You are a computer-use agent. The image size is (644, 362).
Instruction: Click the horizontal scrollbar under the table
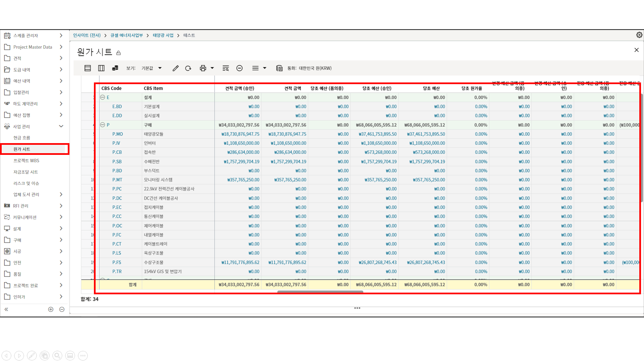click(320, 292)
